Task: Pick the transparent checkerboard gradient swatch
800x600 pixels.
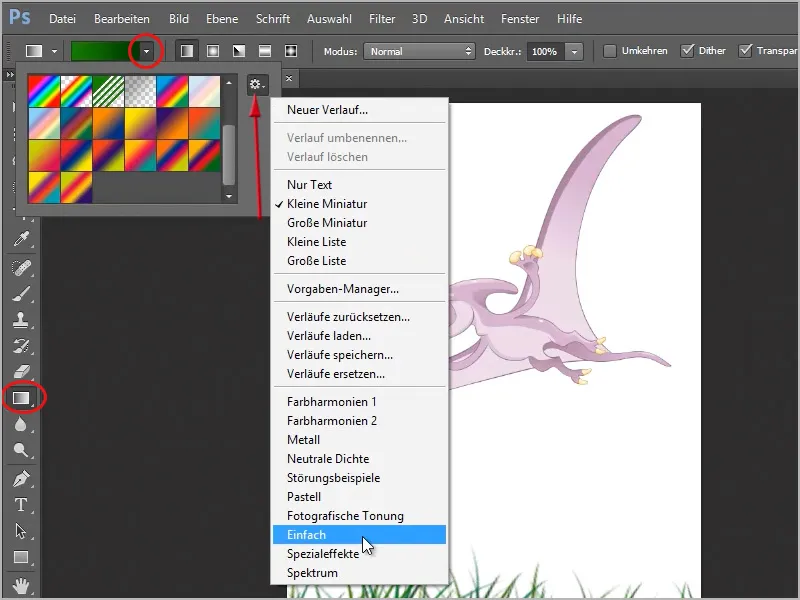Action: (x=140, y=91)
